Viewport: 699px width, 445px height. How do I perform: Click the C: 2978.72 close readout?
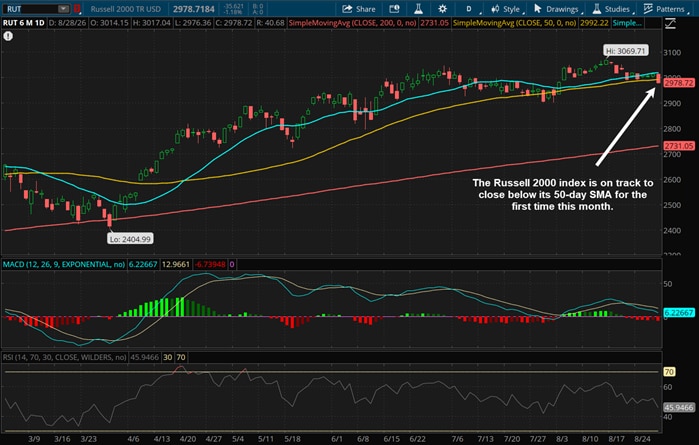tap(234, 23)
